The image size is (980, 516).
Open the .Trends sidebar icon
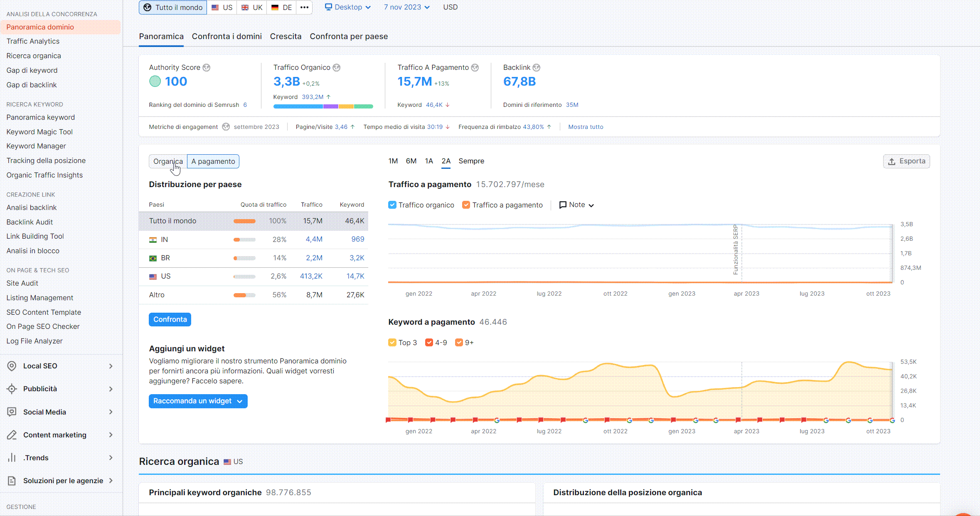tap(11, 457)
